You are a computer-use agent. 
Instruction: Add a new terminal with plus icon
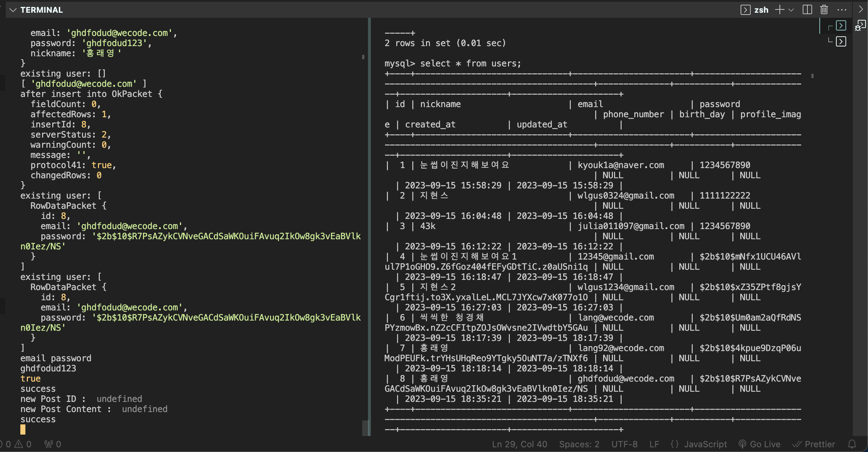tap(779, 10)
